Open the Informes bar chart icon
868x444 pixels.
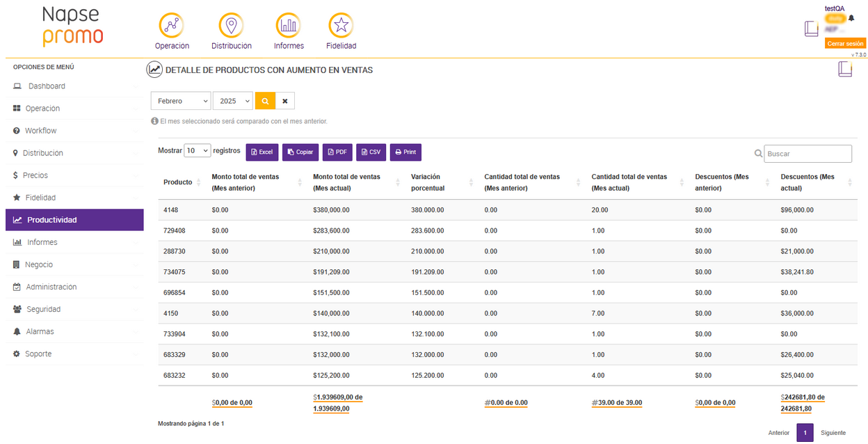(x=288, y=26)
